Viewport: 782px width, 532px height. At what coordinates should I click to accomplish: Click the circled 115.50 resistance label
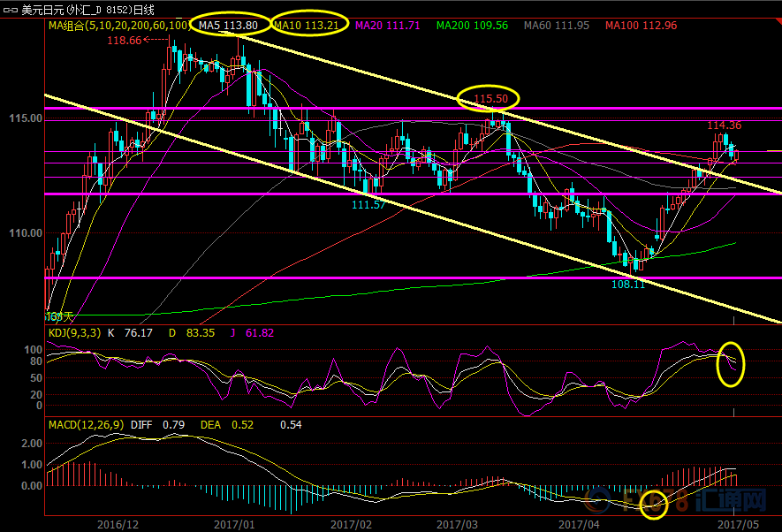tap(489, 99)
